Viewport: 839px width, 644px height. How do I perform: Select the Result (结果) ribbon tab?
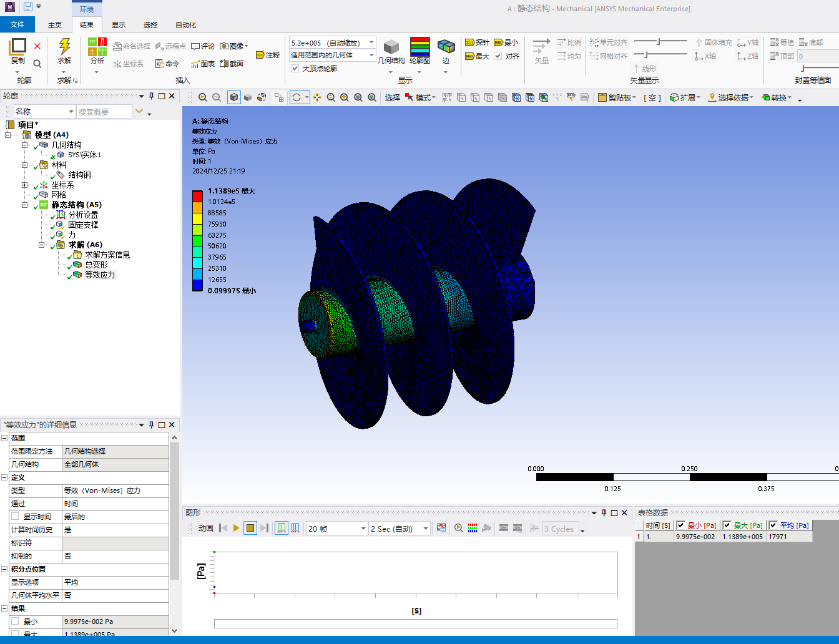coord(87,25)
